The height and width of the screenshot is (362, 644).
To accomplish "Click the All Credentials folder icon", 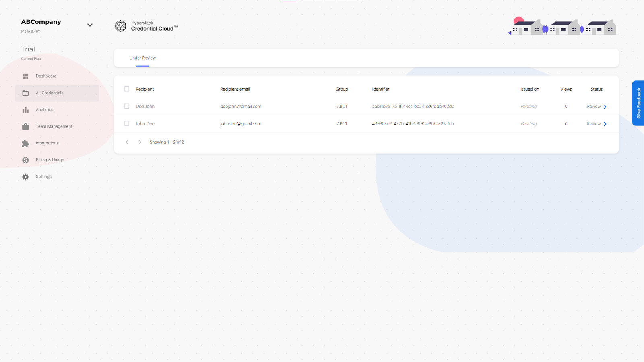I will coord(25,93).
